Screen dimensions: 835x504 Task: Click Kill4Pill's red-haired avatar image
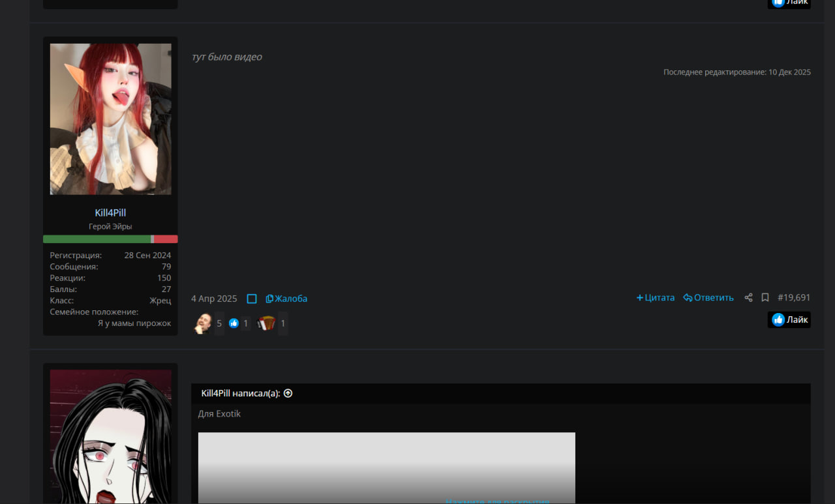pyautogui.click(x=110, y=119)
